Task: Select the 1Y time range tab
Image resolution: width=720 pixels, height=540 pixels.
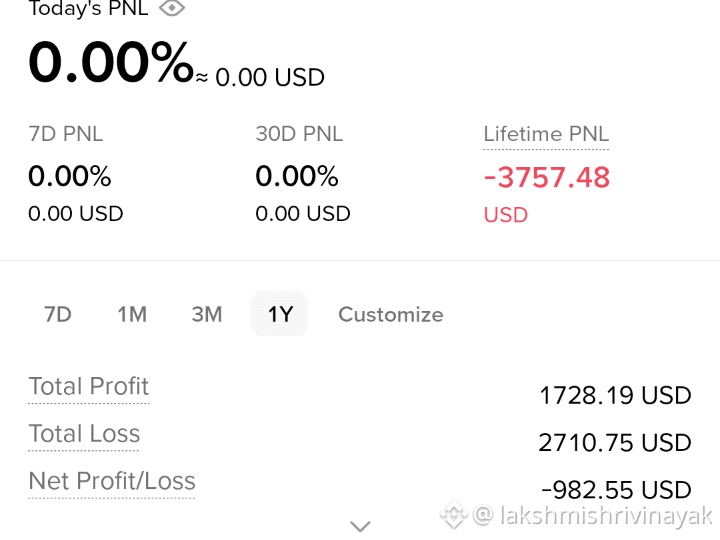Action: [280, 314]
